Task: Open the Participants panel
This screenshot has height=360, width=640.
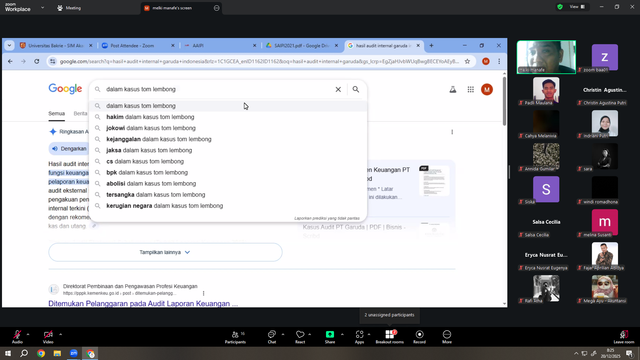Action: (236, 337)
